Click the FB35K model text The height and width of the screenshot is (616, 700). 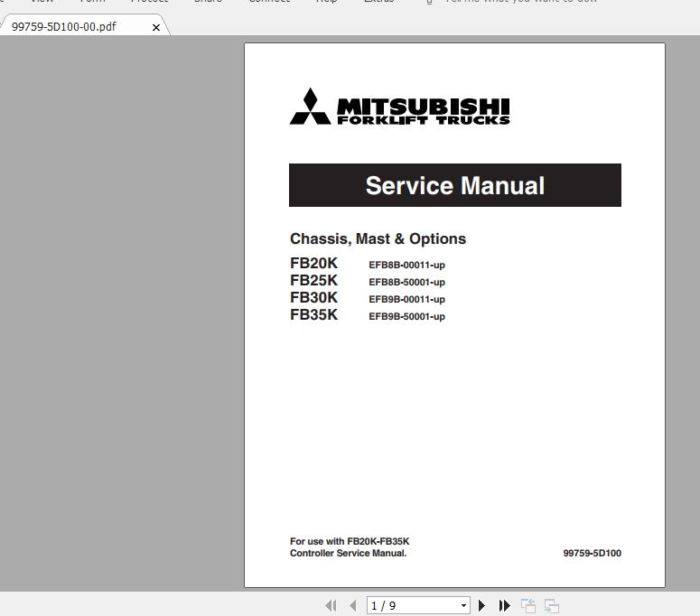click(x=313, y=314)
